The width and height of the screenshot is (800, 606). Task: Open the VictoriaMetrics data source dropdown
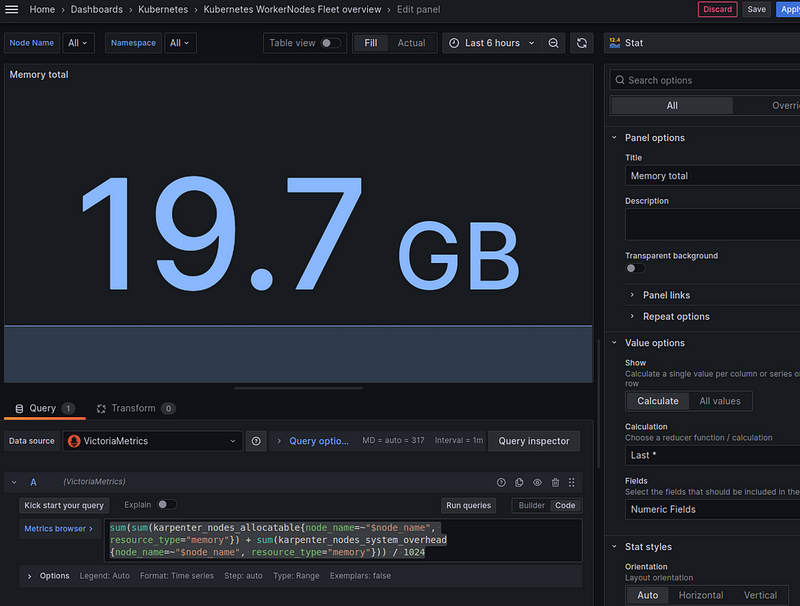click(x=153, y=441)
